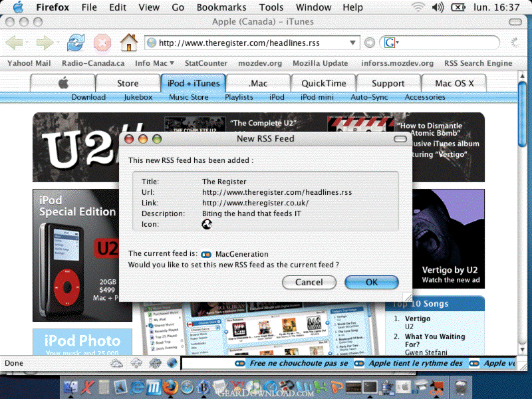
Task: Click the rain cloud icon in status bar
Action: point(136,363)
